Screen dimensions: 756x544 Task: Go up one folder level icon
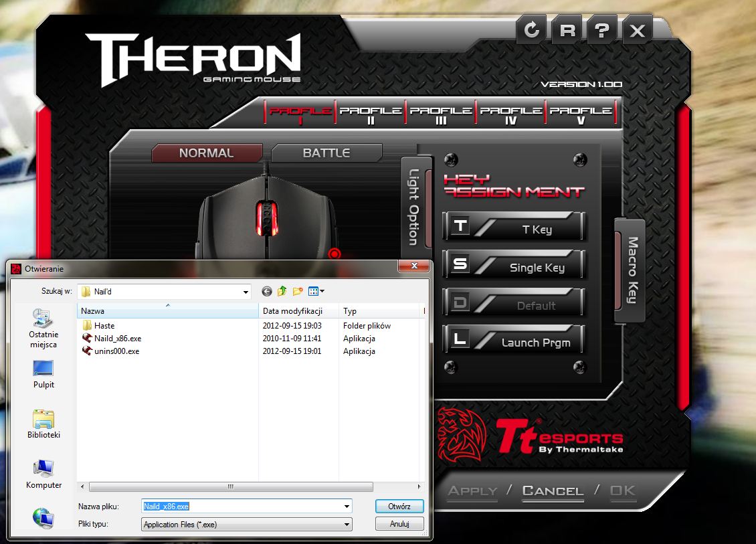pos(282,291)
